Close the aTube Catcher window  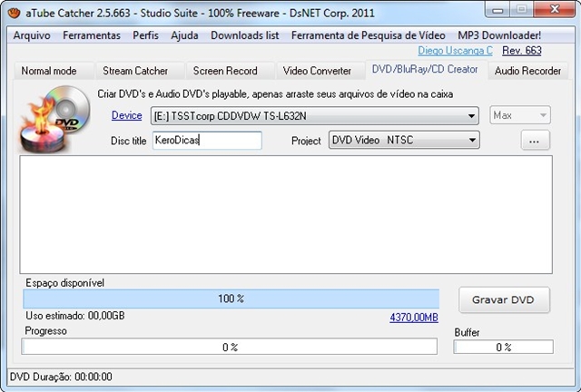coord(555,9)
